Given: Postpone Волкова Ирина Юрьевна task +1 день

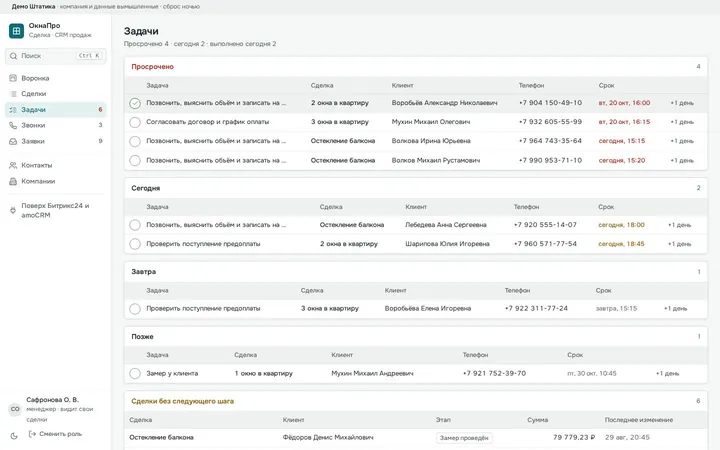Looking at the screenshot, I should coord(682,141).
